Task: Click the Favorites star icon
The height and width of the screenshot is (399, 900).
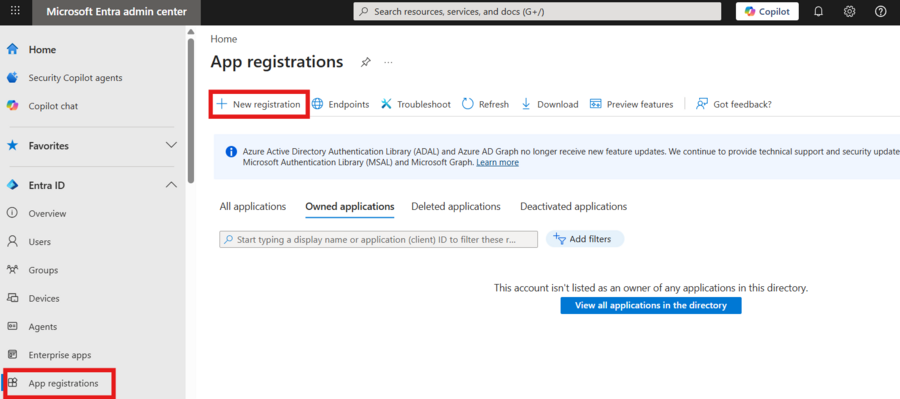Action: click(12, 146)
